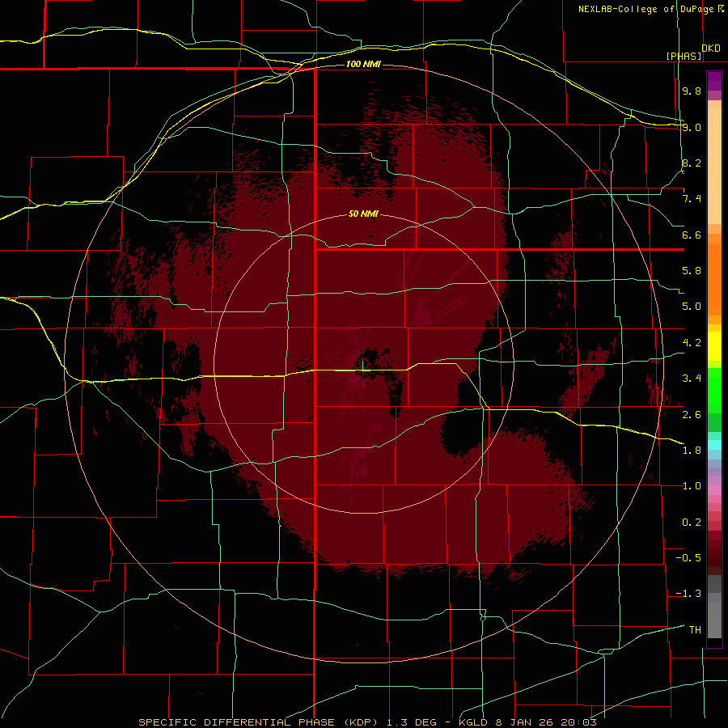Click the 9.8 scale value
The height and width of the screenshot is (728, 728).
pyautogui.click(x=692, y=91)
